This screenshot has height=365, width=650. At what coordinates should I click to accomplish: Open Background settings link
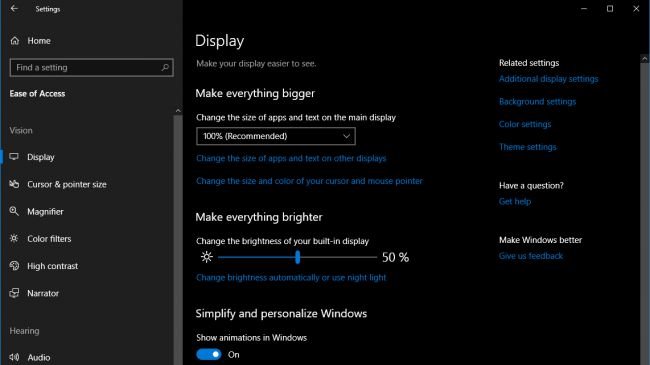(537, 102)
